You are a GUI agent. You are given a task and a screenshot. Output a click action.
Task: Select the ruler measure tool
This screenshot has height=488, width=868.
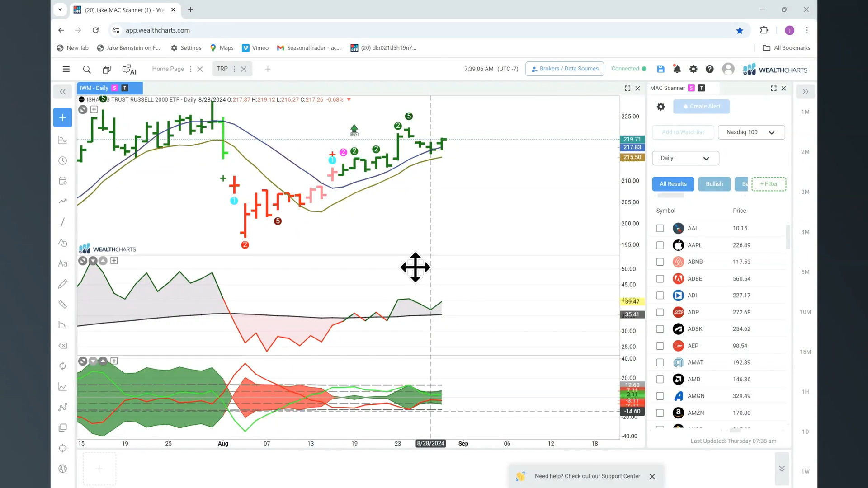coord(63,305)
